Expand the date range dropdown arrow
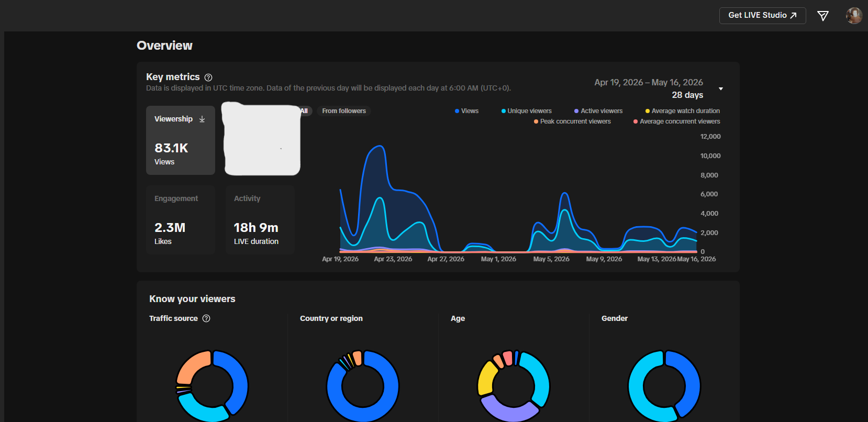The width and height of the screenshot is (868, 422). [x=721, y=89]
